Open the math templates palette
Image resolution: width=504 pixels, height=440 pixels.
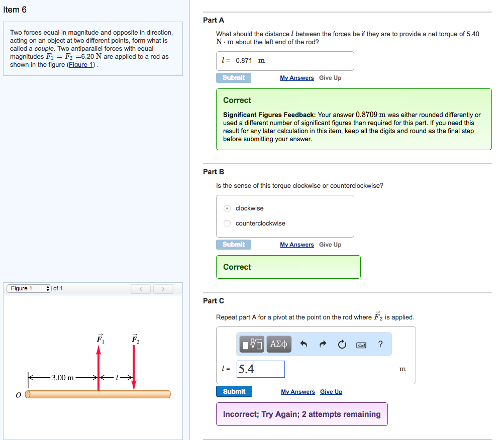point(251,344)
